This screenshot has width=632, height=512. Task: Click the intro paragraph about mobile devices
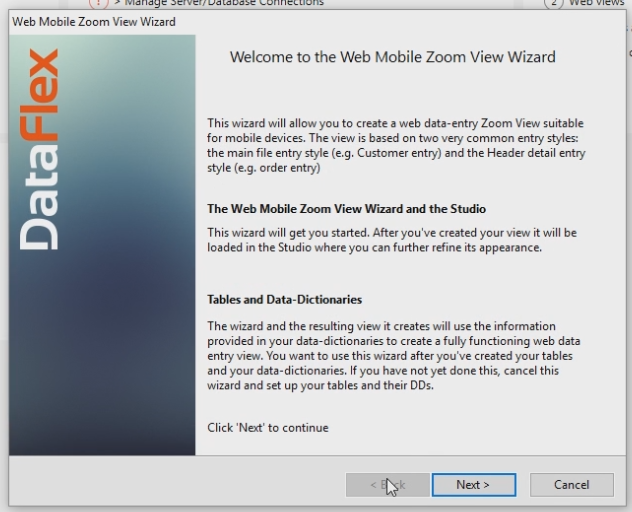tap(396, 146)
